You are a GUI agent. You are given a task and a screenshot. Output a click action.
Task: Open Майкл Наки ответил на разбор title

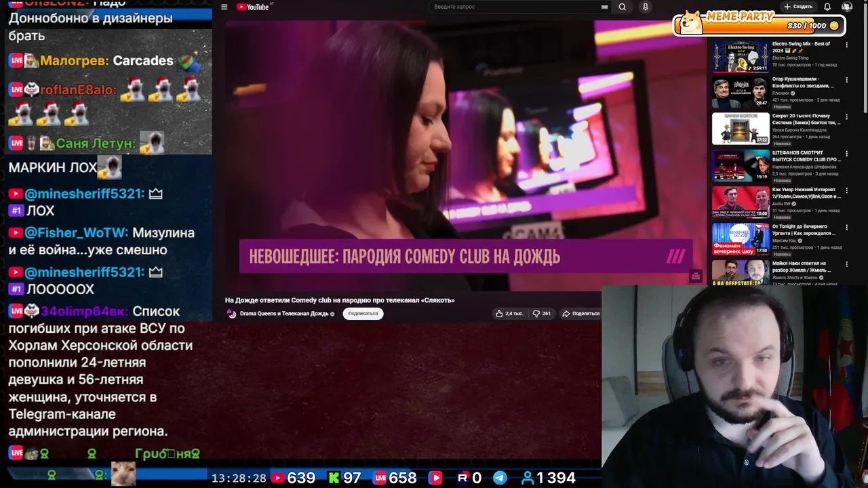(x=802, y=266)
